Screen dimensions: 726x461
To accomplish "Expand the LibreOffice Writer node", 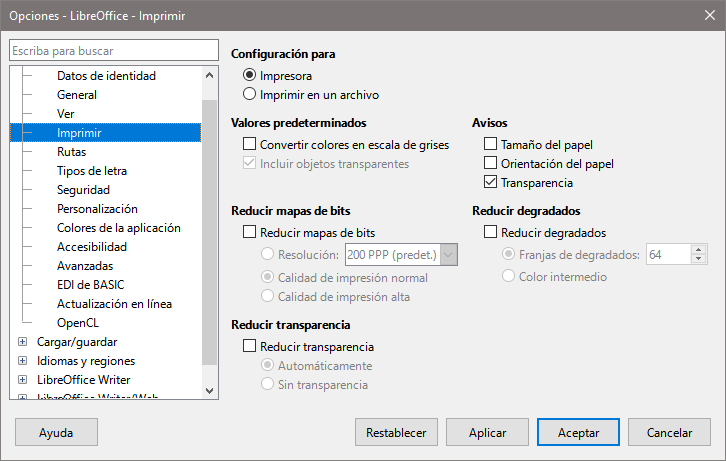I will pos(22,380).
